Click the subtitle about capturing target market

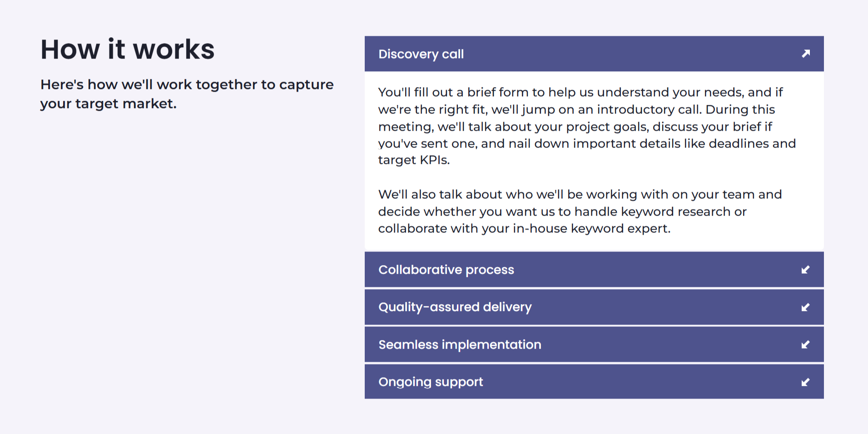pyautogui.click(x=187, y=94)
